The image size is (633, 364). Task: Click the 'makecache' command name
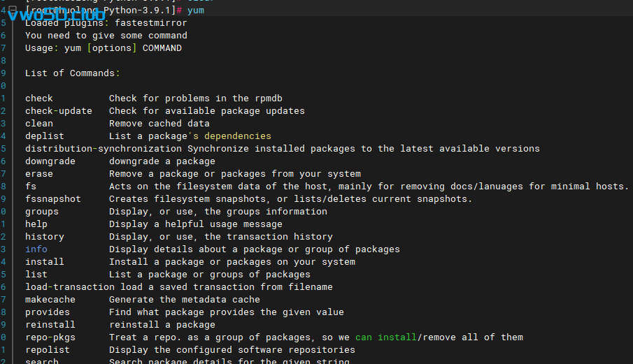pos(50,300)
